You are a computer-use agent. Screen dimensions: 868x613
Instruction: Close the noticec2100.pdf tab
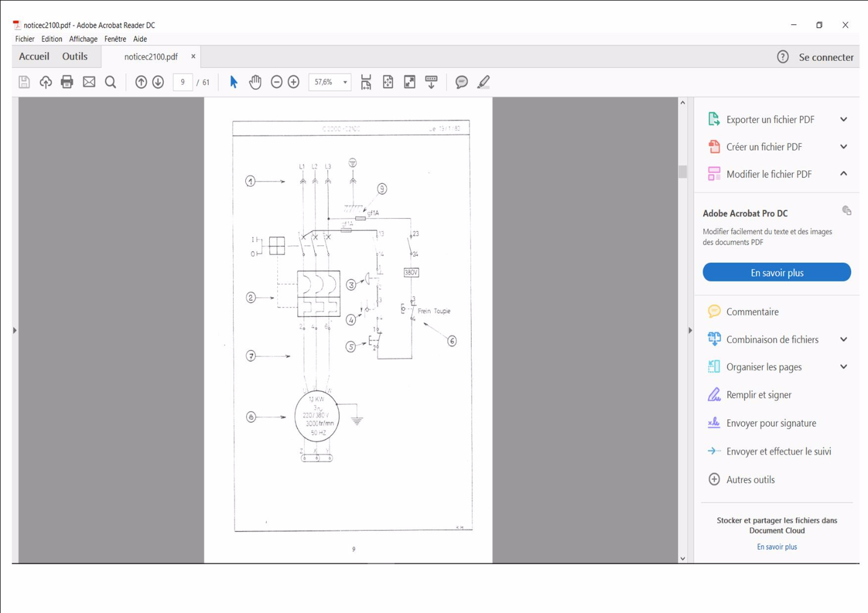click(x=193, y=57)
